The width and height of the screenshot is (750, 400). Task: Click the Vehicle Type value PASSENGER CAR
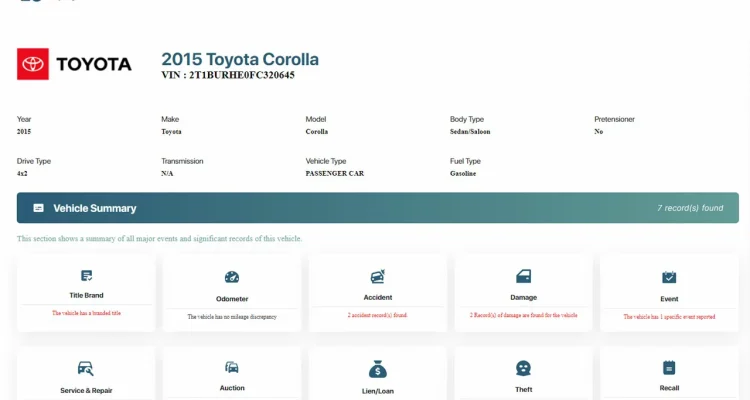(x=335, y=174)
